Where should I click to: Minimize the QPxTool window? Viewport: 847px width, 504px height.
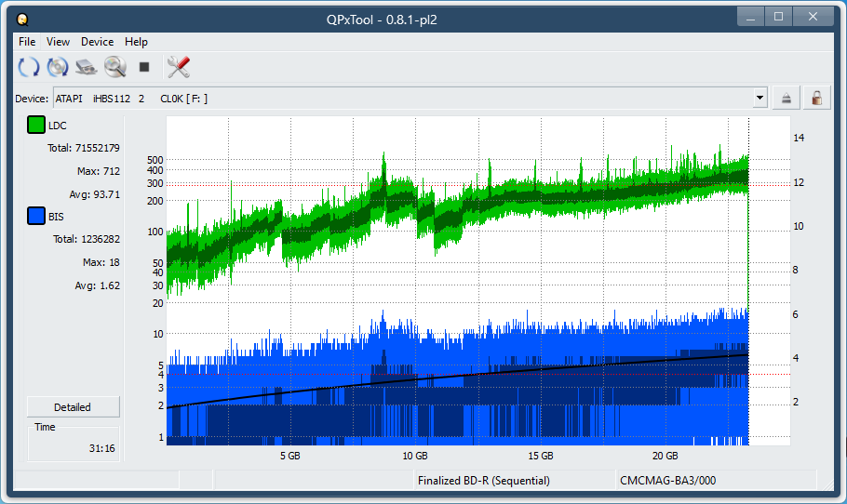pos(750,17)
